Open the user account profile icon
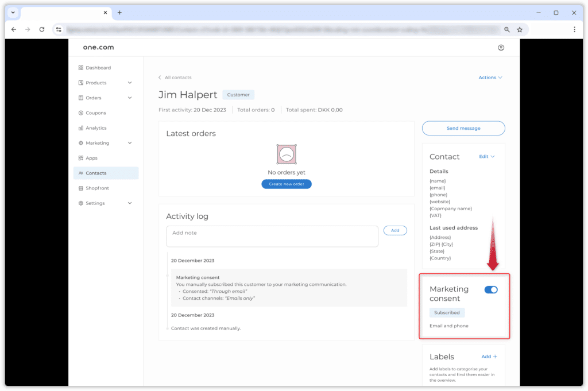This screenshot has width=588, height=391. pyautogui.click(x=501, y=48)
